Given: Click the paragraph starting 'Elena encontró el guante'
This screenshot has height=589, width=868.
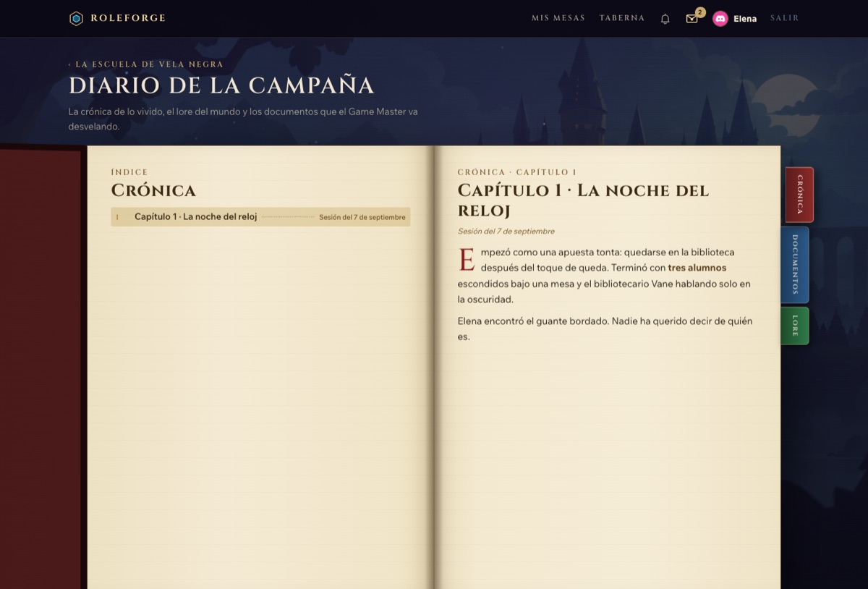Looking at the screenshot, I should (x=605, y=329).
